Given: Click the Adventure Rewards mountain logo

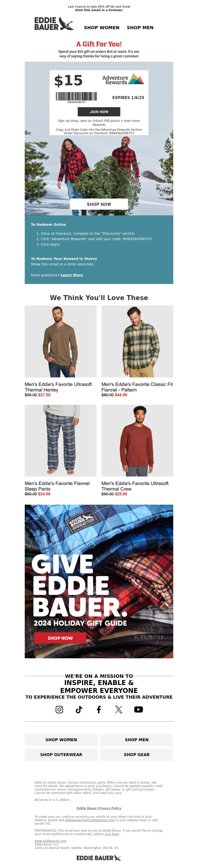Looking at the screenshot, I should point(123,79).
